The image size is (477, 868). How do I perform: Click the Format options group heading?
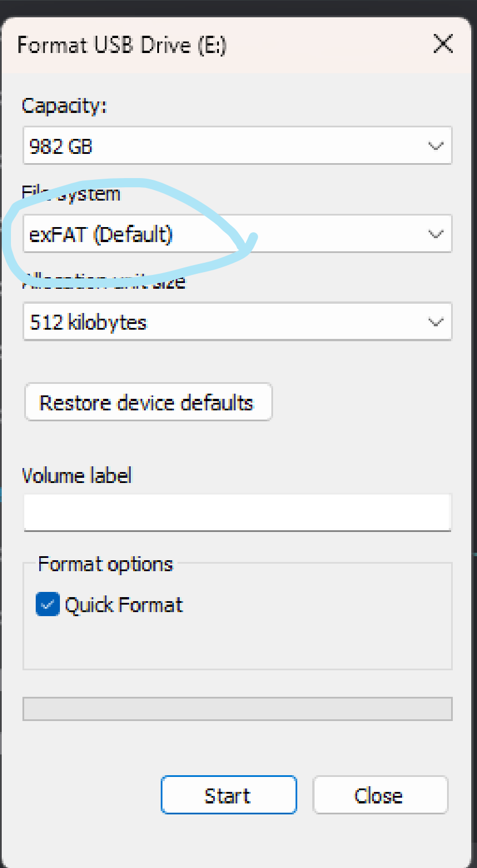point(105,564)
